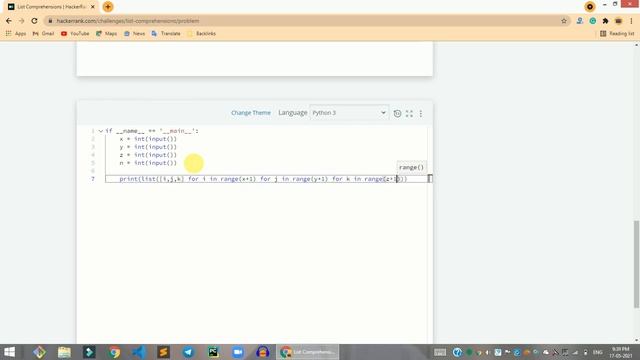Click the taskbar clock showing date
Screen dimensions: 640x360
[620, 353]
